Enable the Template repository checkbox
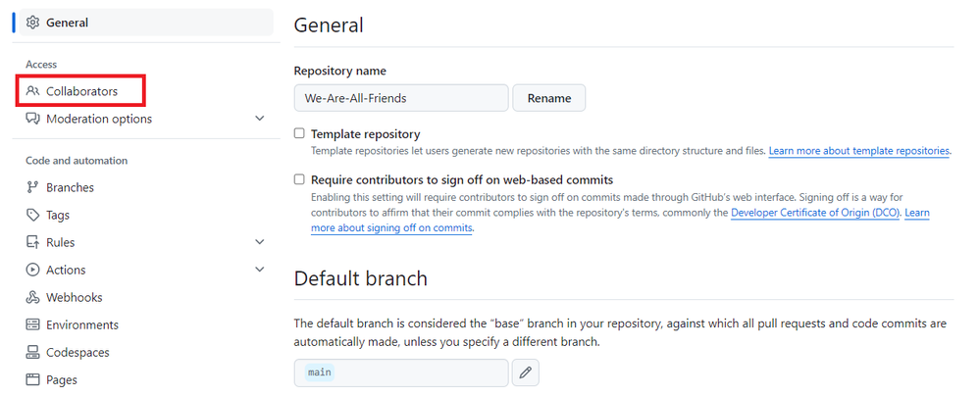980x397 pixels. point(299,133)
